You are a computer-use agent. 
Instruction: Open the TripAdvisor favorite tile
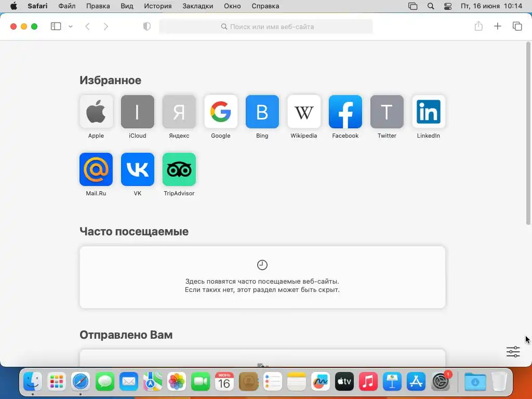click(x=179, y=169)
